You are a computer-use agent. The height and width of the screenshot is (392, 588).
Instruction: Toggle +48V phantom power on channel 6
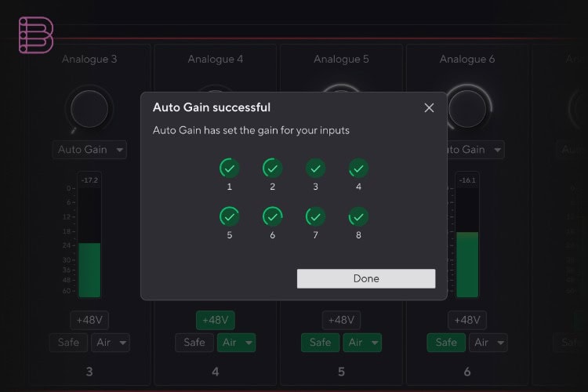tap(467, 320)
